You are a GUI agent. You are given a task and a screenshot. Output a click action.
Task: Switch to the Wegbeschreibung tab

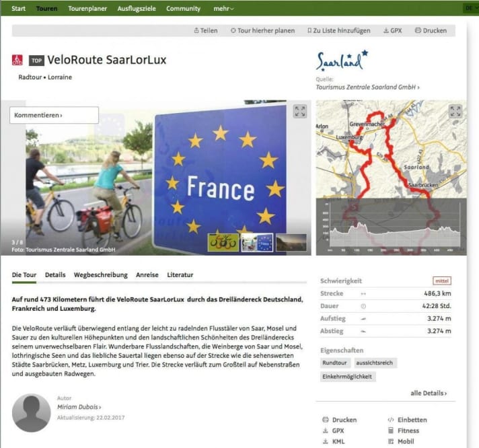click(101, 275)
